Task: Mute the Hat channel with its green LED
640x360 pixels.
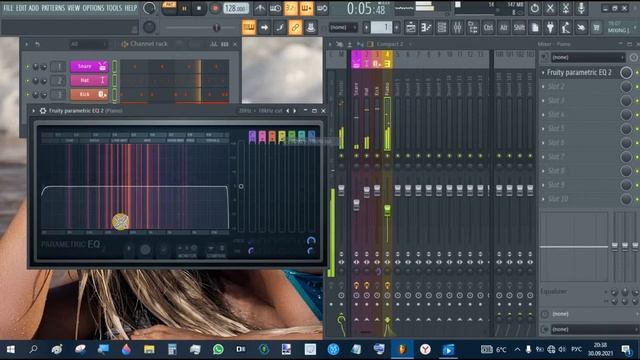Action: click(x=28, y=80)
